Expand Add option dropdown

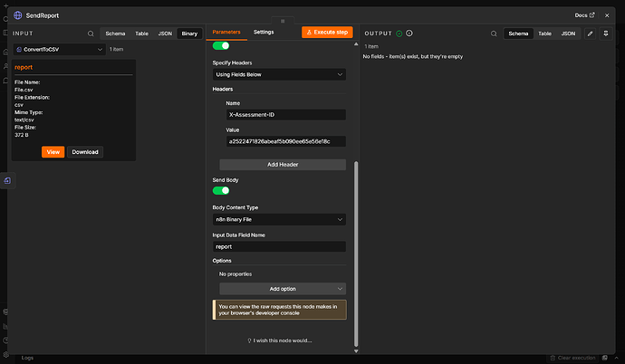coord(283,289)
